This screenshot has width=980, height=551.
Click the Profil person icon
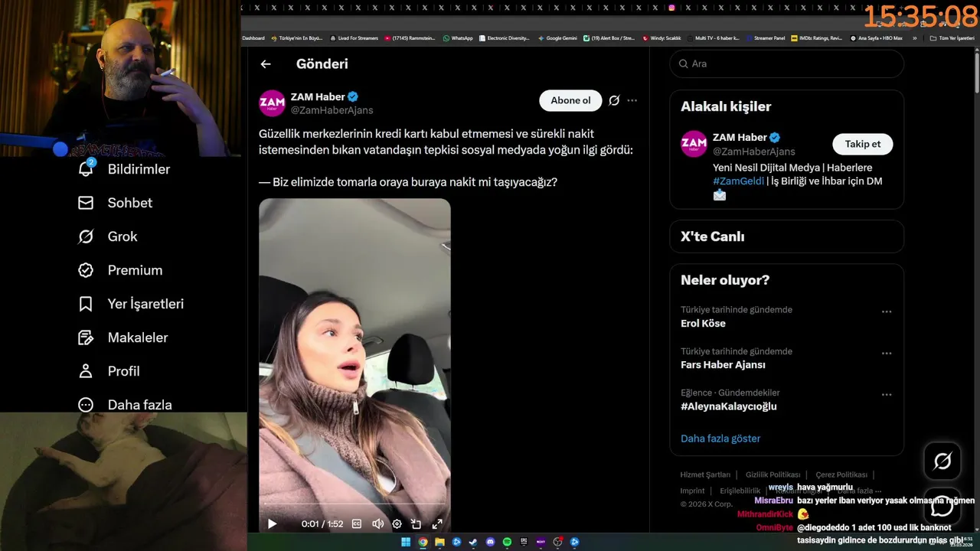pyautogui.click(x=86, y=371)
